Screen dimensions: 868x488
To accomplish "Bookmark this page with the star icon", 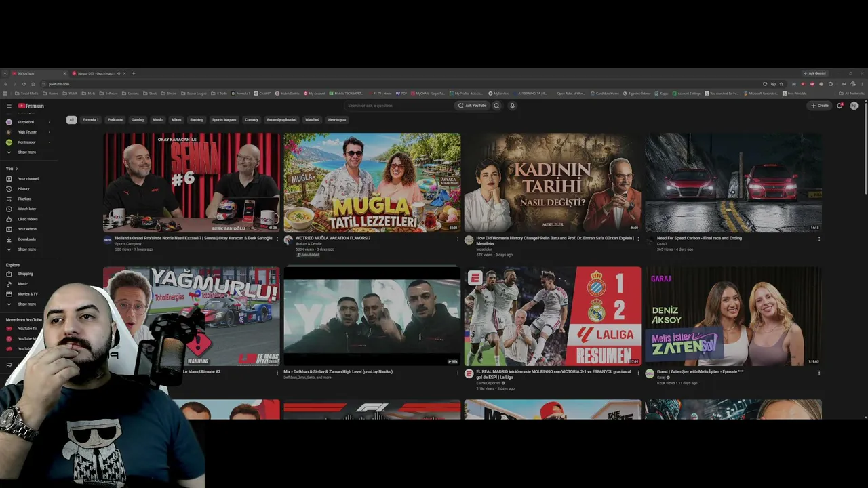I will (781, 84).
